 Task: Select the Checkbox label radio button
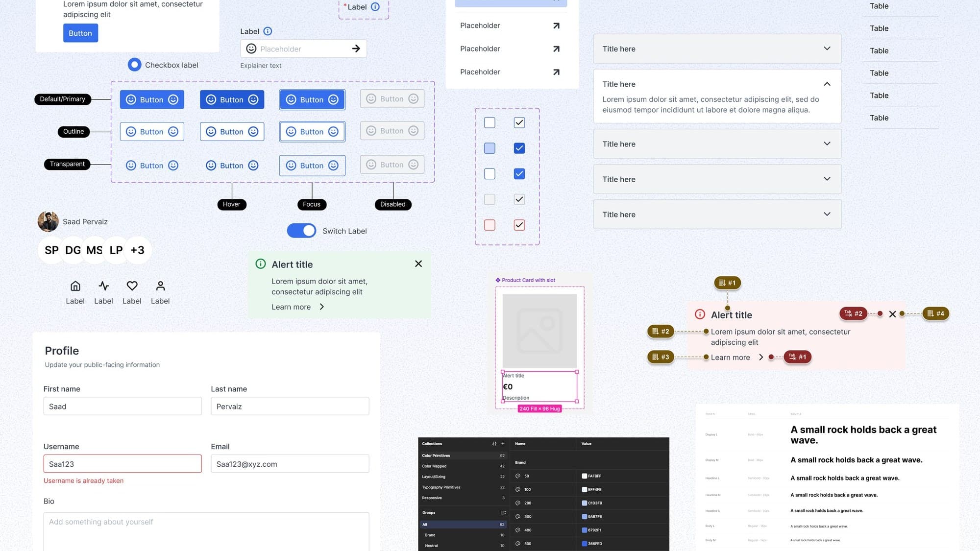[134, 65]
